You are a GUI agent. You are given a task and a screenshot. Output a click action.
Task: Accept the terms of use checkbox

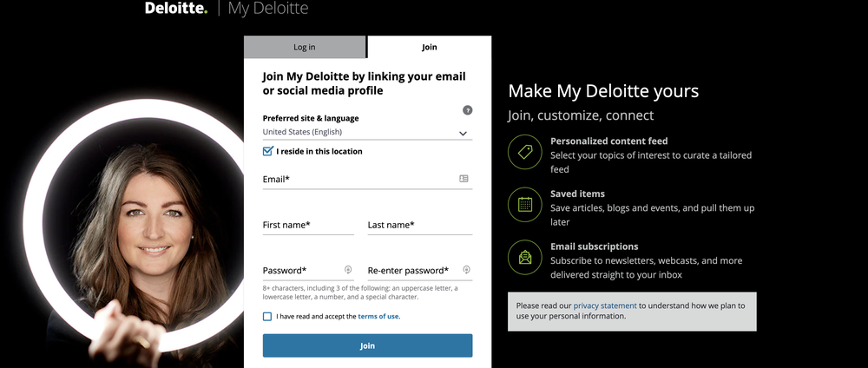267,317
